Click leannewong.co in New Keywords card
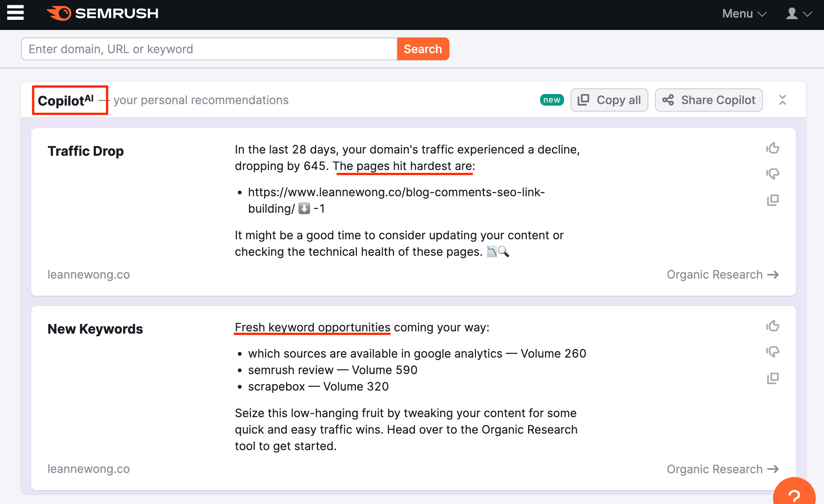The width and height of the screenshot is (824, 504). pyautogui.click(x=88, y=469)
